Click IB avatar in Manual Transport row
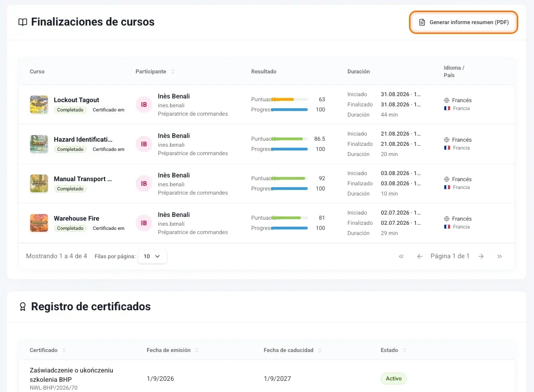 click(144, 183)
